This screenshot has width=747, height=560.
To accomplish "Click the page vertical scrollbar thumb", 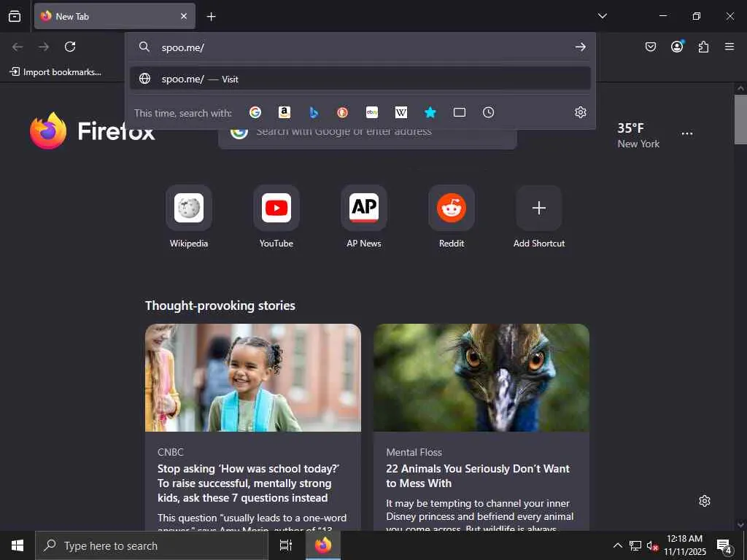I will tap(740, 119).
